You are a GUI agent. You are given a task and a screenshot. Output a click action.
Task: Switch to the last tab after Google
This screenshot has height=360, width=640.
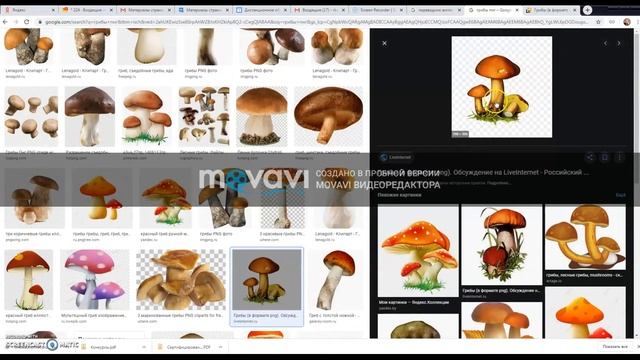(551, 10)
